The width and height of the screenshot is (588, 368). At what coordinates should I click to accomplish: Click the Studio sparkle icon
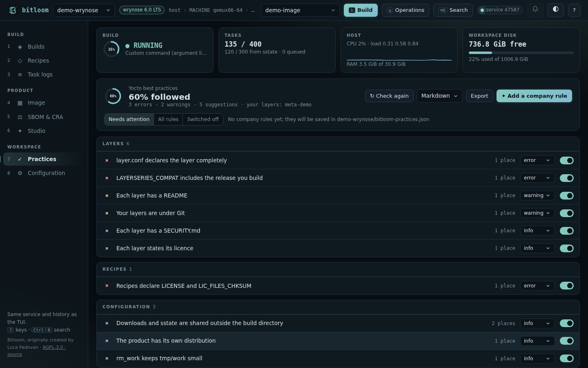click(20, 131)
